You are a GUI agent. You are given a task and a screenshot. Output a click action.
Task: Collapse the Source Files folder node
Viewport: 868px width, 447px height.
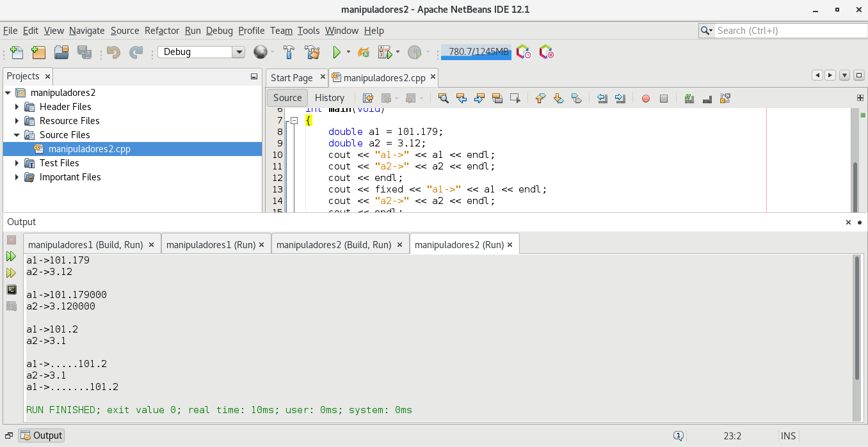click(17, 135)
